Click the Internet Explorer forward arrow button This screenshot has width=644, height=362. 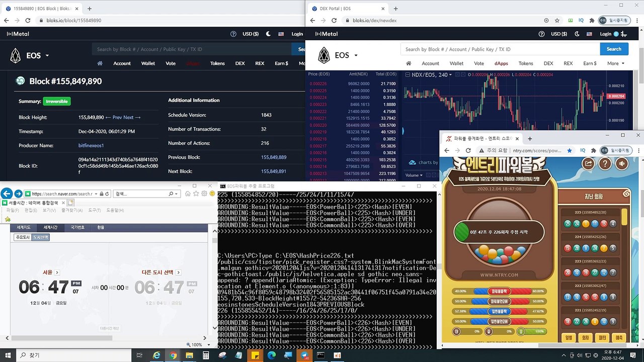19,194
